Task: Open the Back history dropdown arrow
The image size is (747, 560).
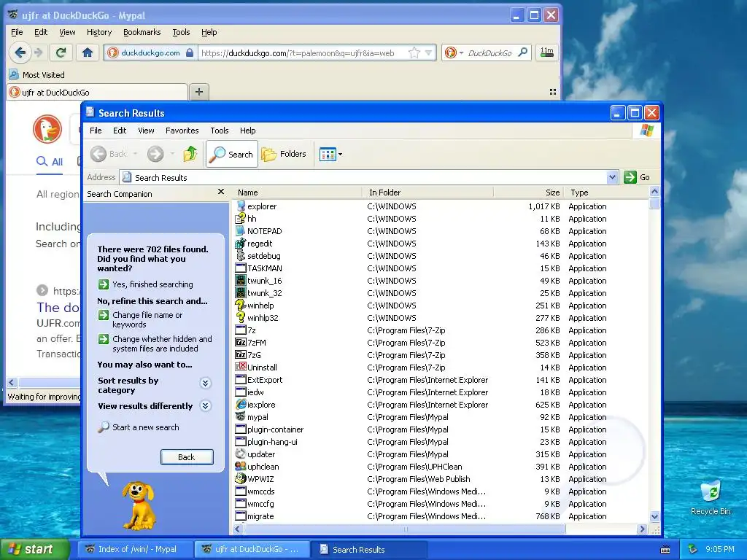Action: 135,154
